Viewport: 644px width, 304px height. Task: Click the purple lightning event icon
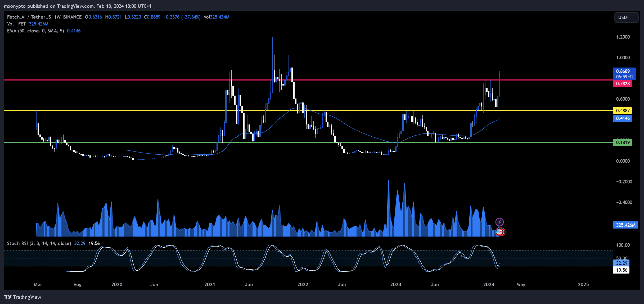point(499,222)
